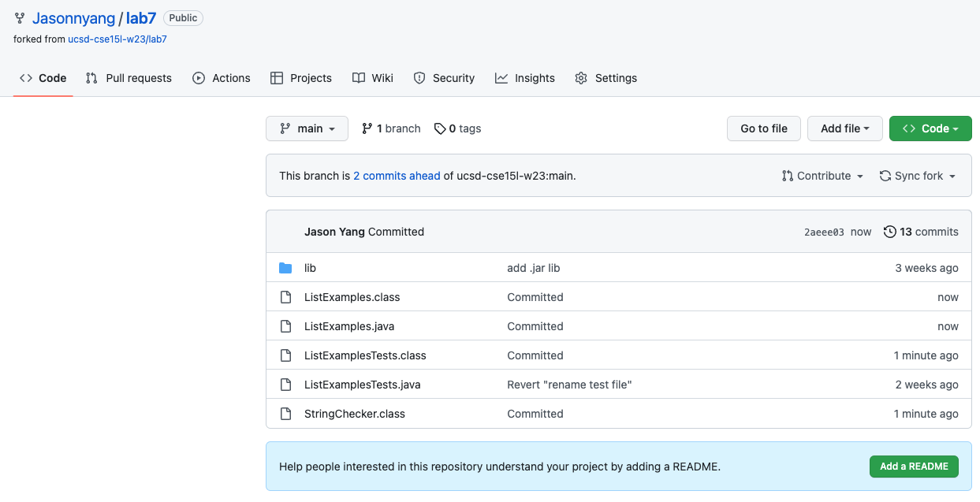
Task: Open ListExamples.java file
Action: (x=349, y=326)
